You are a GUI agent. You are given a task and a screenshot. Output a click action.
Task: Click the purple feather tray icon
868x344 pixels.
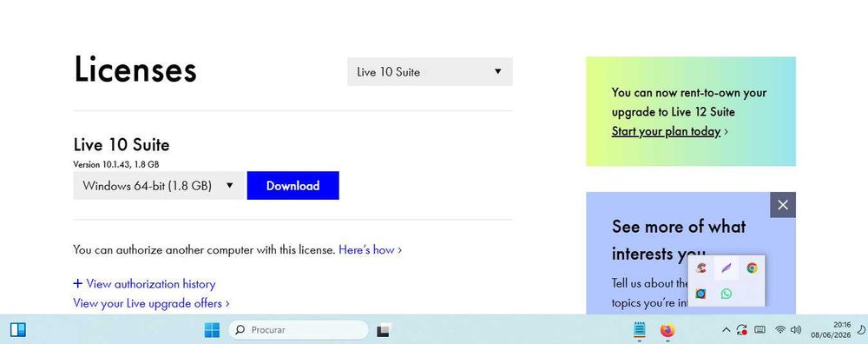point(727,268)
